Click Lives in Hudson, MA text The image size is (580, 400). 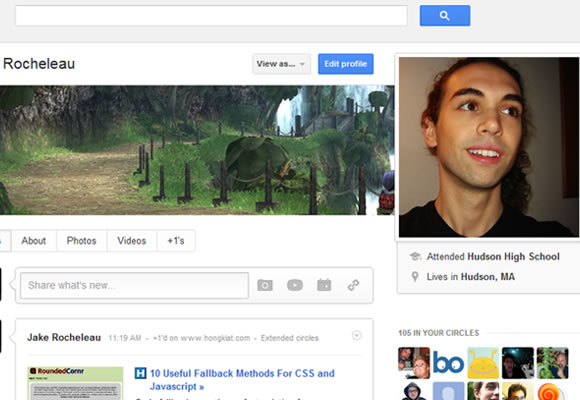[x=471, y=277]
